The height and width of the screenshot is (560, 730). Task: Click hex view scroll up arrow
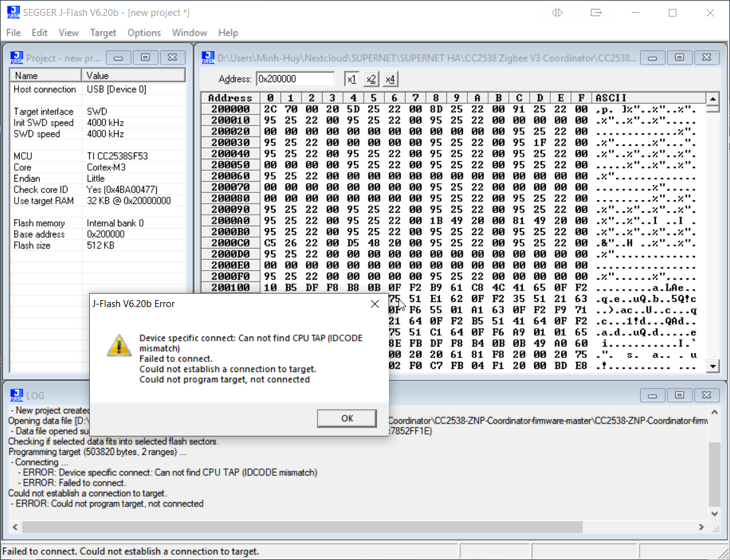click(713, 98)
